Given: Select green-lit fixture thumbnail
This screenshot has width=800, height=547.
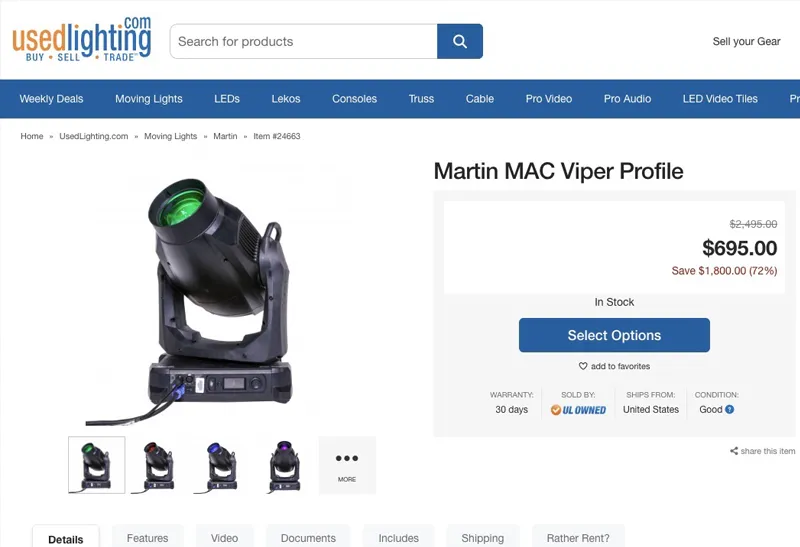Looking at the screenshot, I should [x=96, y=465].
